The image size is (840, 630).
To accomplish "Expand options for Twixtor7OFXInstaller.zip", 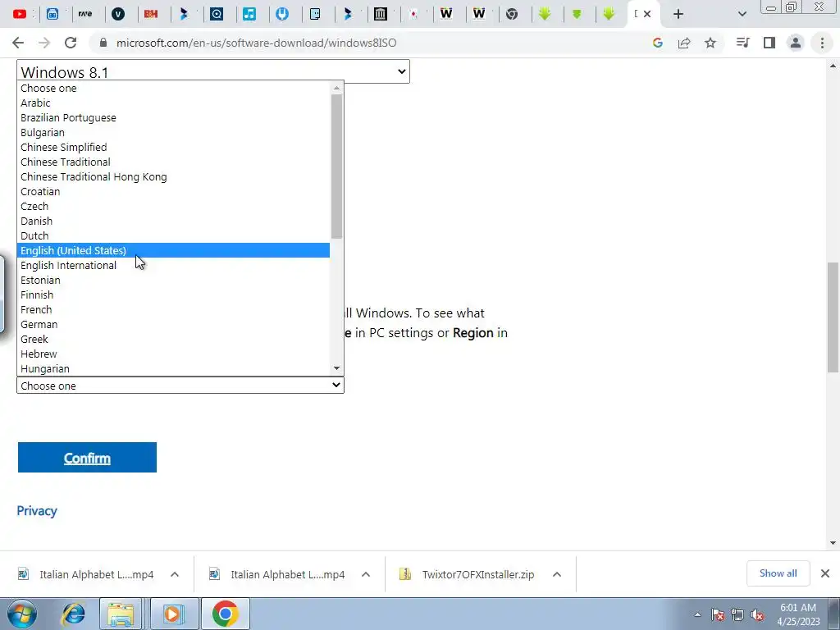I will (557, 574).
